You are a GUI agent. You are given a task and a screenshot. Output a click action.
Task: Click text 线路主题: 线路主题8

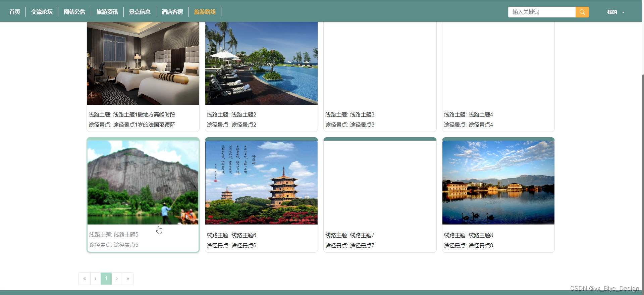tap(468, 235)
